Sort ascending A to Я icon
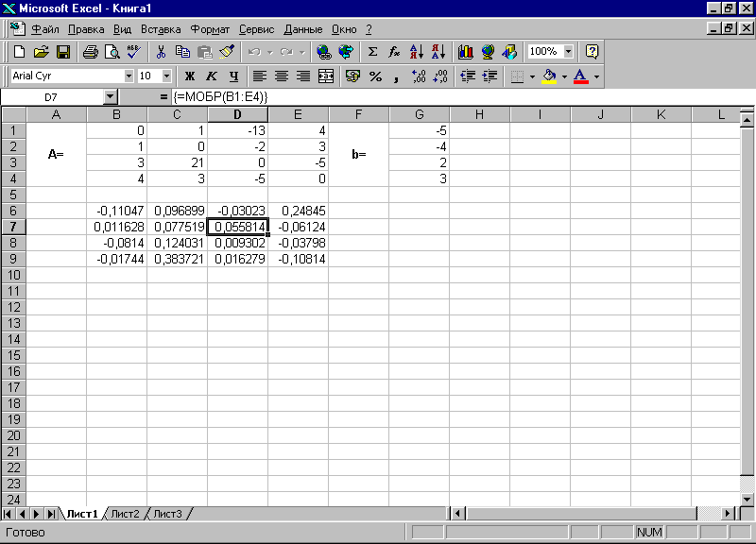 click(417, 52)
